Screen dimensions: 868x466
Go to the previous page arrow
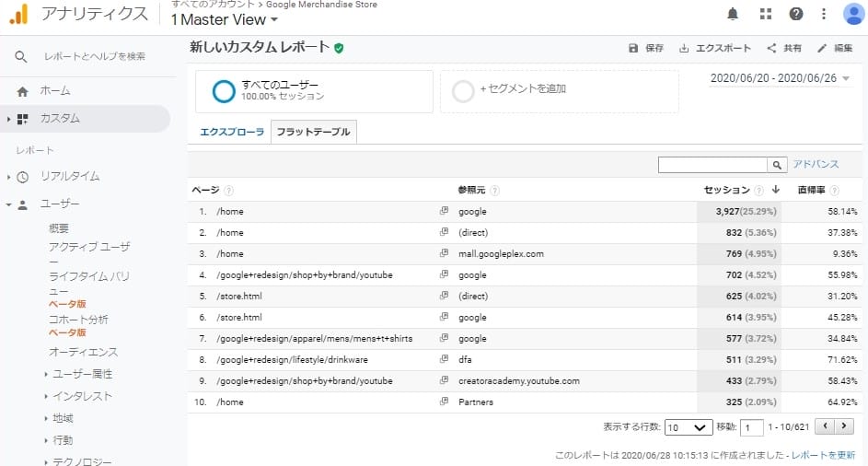[826, 426]
